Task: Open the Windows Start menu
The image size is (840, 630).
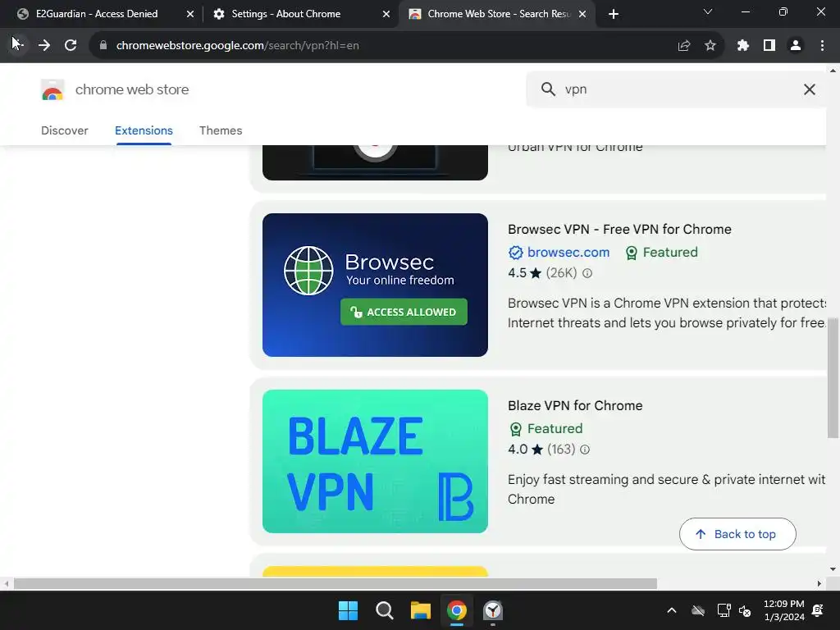Action: [x=348, y=610]
